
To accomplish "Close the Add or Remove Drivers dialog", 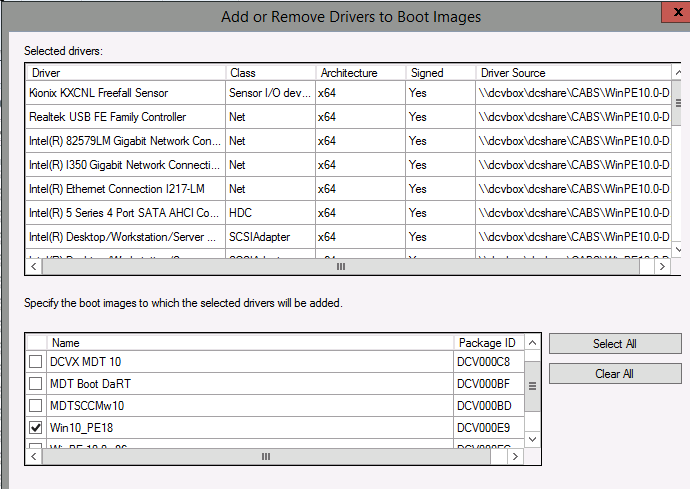I will [677, 12].
